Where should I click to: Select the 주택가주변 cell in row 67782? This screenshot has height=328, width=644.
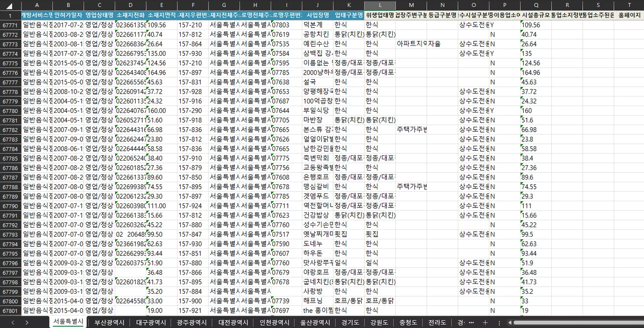[x=411, y=130]
